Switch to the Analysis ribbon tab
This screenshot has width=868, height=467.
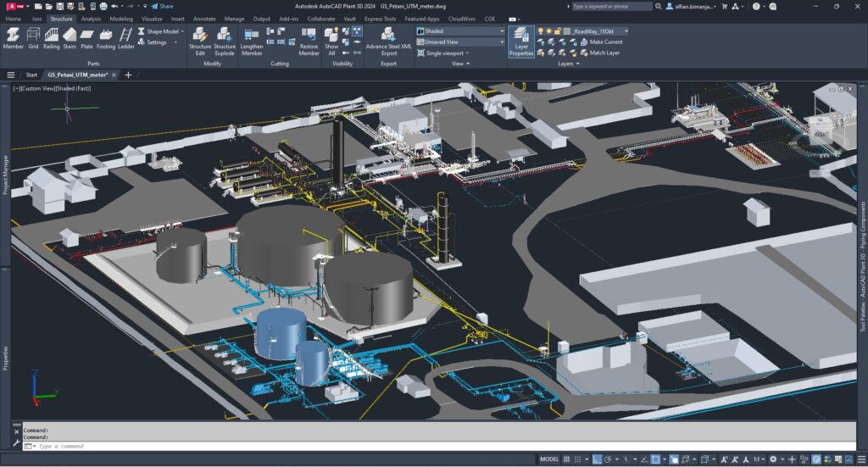click(x=91, y=19)
